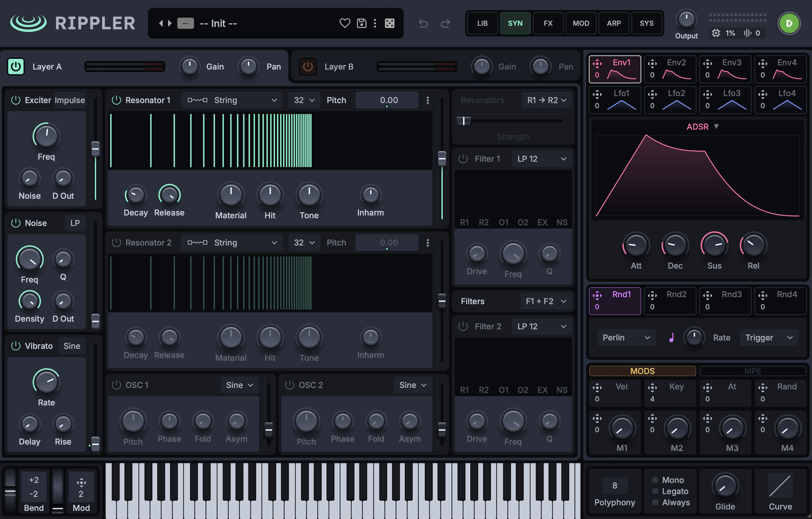The height and width of the screenshot is (519, 812).
Task: Open the Filters F1 + F2 routing dropdown
Action: click(546, 301)
